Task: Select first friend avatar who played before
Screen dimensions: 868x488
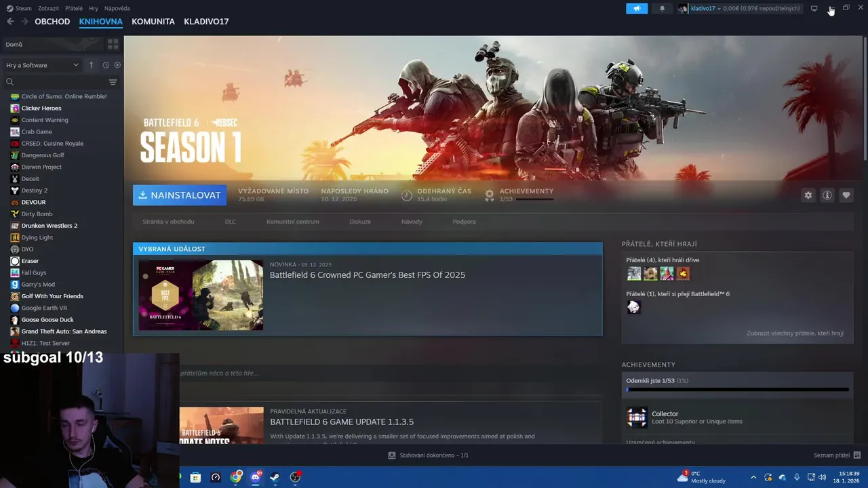Action: pos(634,273)
